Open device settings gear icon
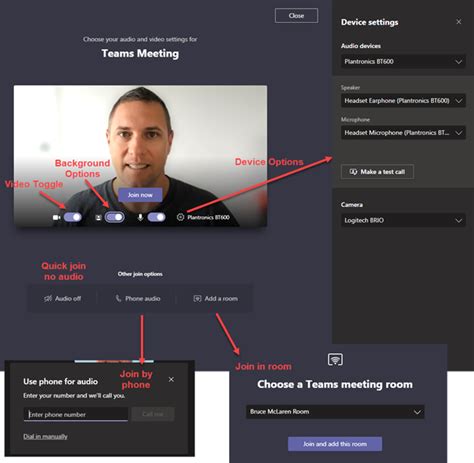The height and width of the screenshot is (463, 474). click(180, 217)
